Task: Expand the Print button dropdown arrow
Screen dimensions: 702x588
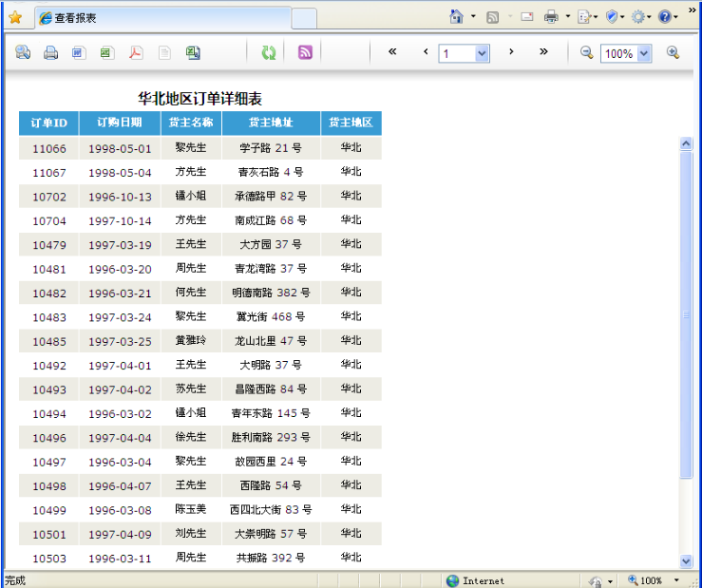Action: click(x=568, y=16)
